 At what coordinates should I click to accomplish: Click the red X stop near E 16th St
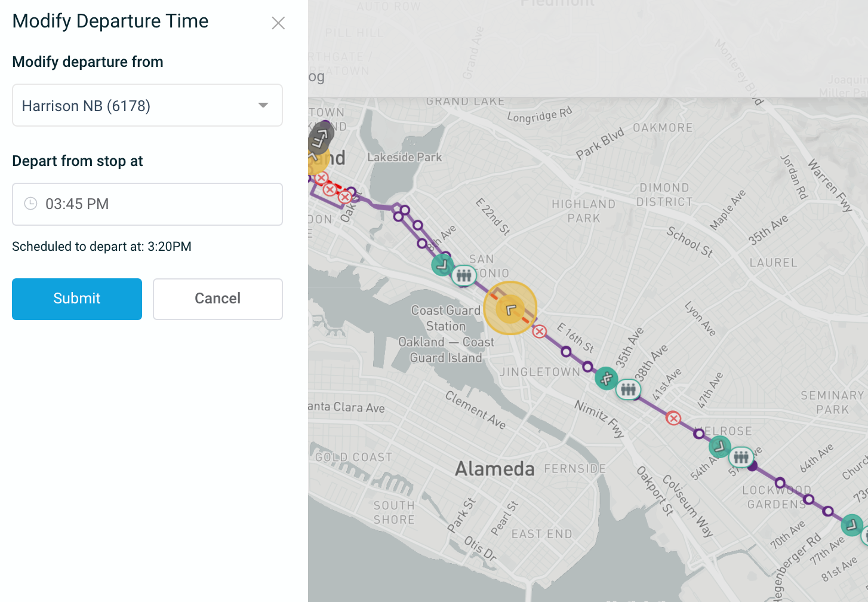(x=540, y=331)
